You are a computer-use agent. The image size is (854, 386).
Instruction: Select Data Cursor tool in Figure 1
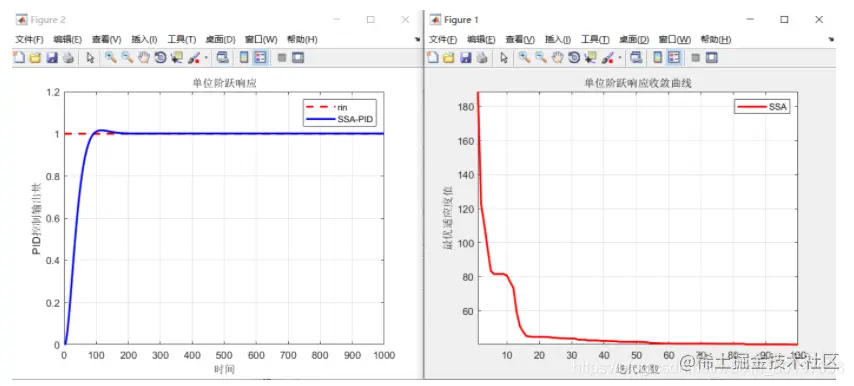pos(590,57)
